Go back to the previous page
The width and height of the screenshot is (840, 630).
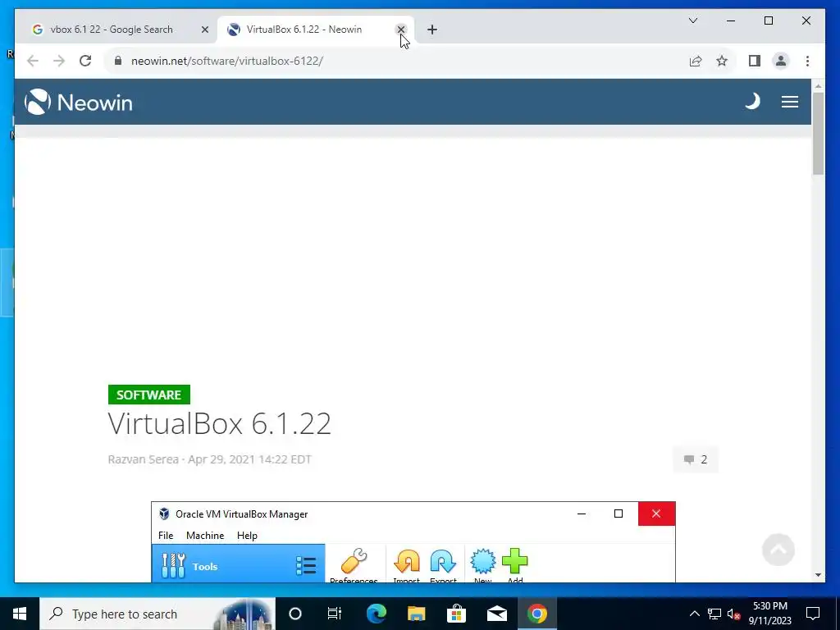(x=33, y=61)
